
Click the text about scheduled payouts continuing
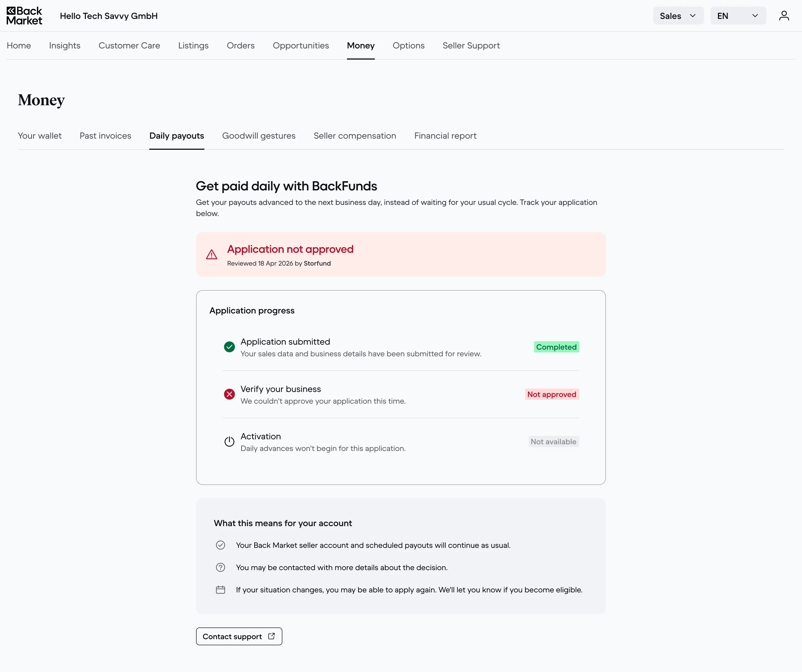click(373, 545)
